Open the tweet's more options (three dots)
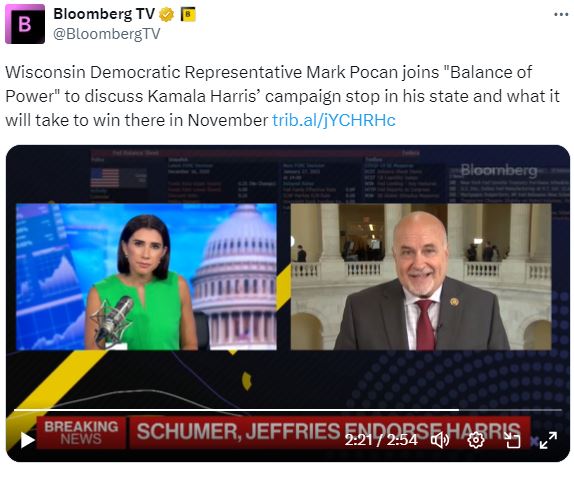574x478 pixels. 561,15
